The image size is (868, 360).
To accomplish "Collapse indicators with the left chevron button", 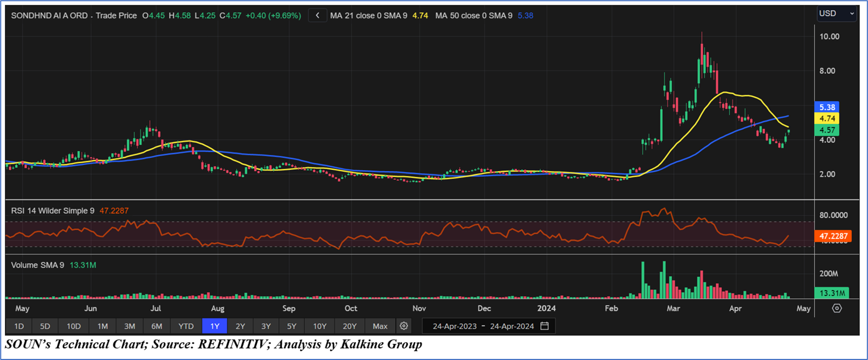I will tap(317, 16).
